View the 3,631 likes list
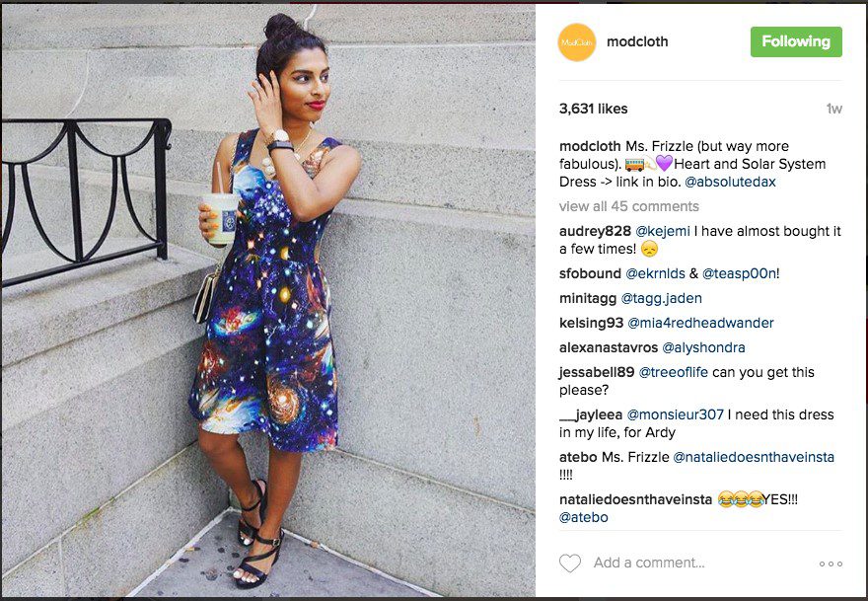 [x=594, y=109]
